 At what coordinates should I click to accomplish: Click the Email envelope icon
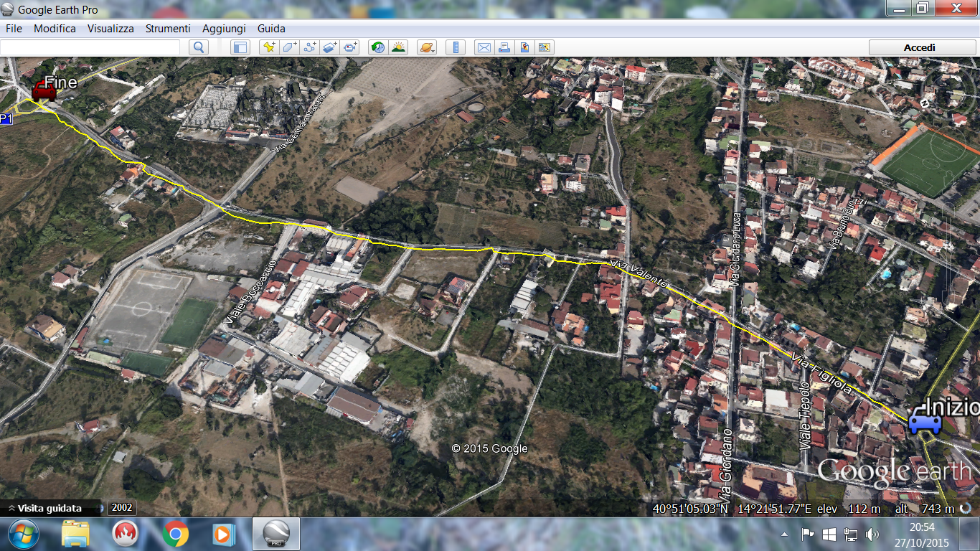pos(484,47)
